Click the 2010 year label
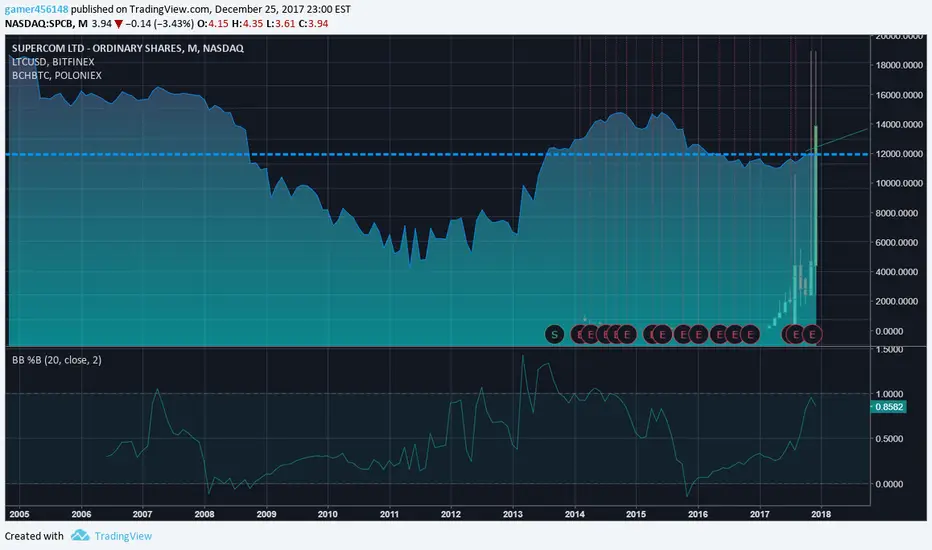The height and width of the screenshot is (550, 932). coord(328,514)
